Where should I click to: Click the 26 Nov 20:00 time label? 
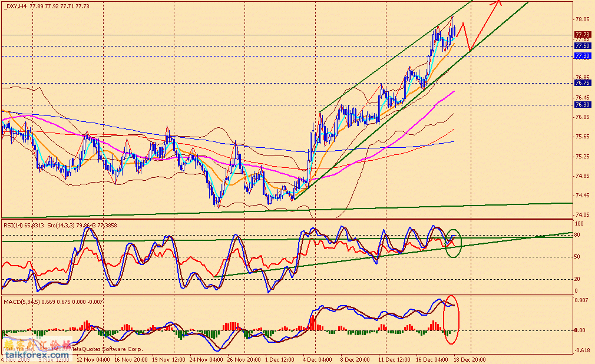[244, 359]
